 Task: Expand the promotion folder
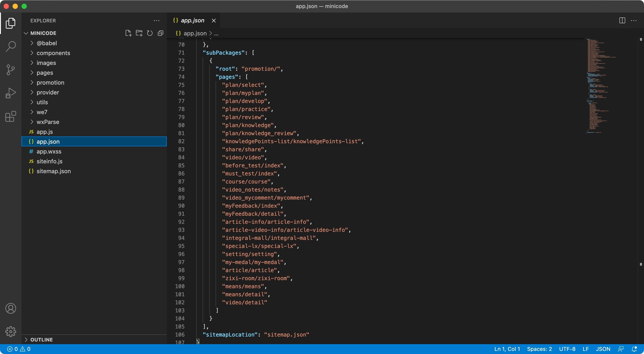(50, 83)
